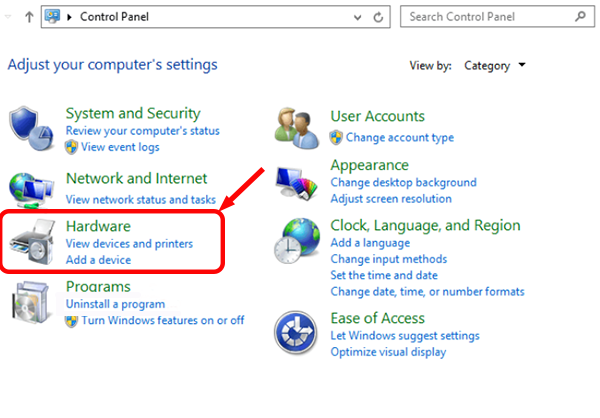Expand the address bar history dropdown
600x418 pixels.
tap(358, 17)
